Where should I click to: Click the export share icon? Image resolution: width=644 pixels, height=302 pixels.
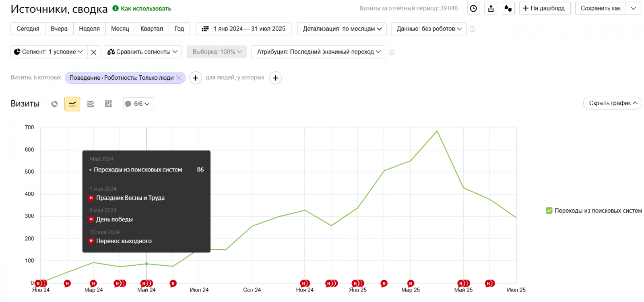pos(491,8)
